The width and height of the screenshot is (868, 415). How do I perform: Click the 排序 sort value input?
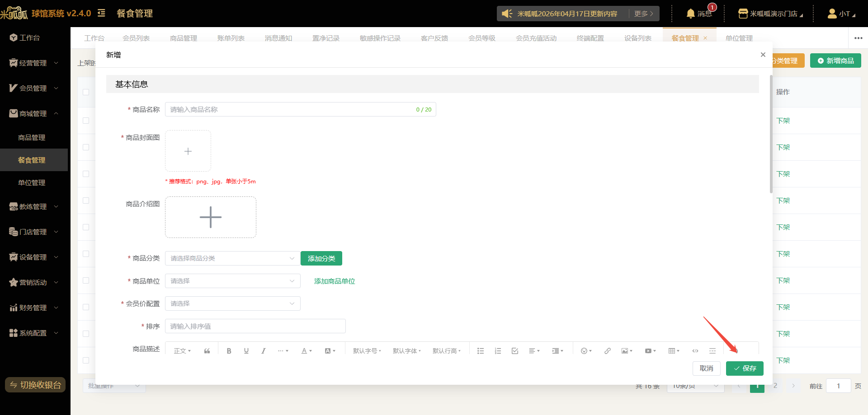255,326
